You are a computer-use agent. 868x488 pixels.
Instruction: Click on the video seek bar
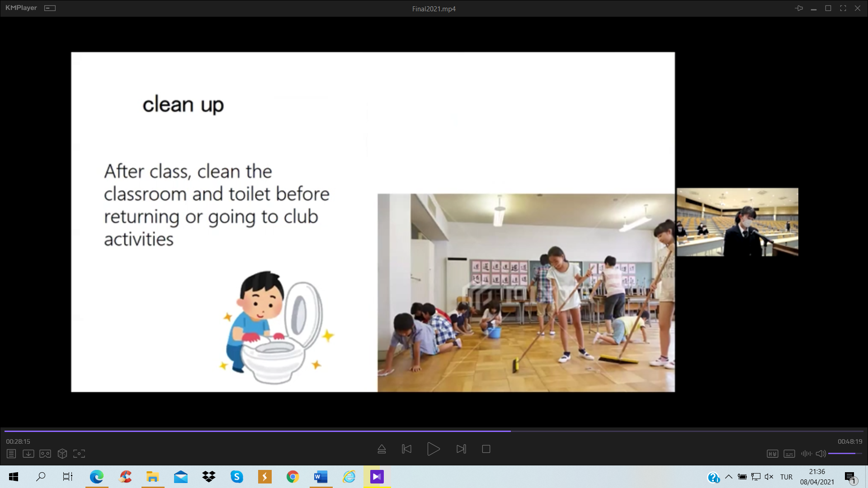pos(434,431)
